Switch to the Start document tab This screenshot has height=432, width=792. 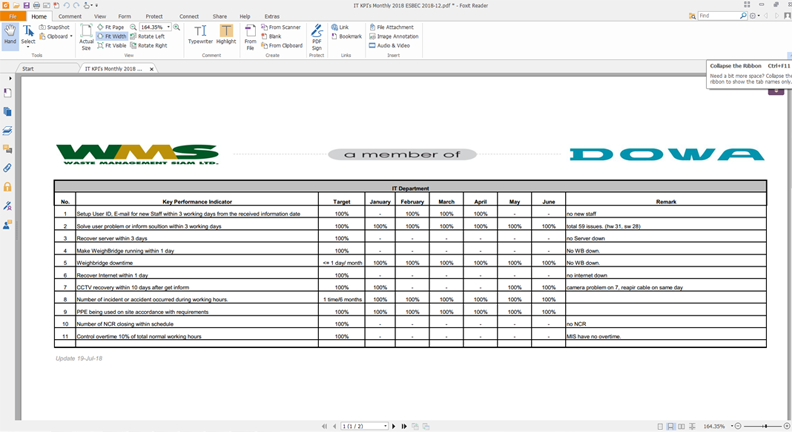click(x=28, y=69)
